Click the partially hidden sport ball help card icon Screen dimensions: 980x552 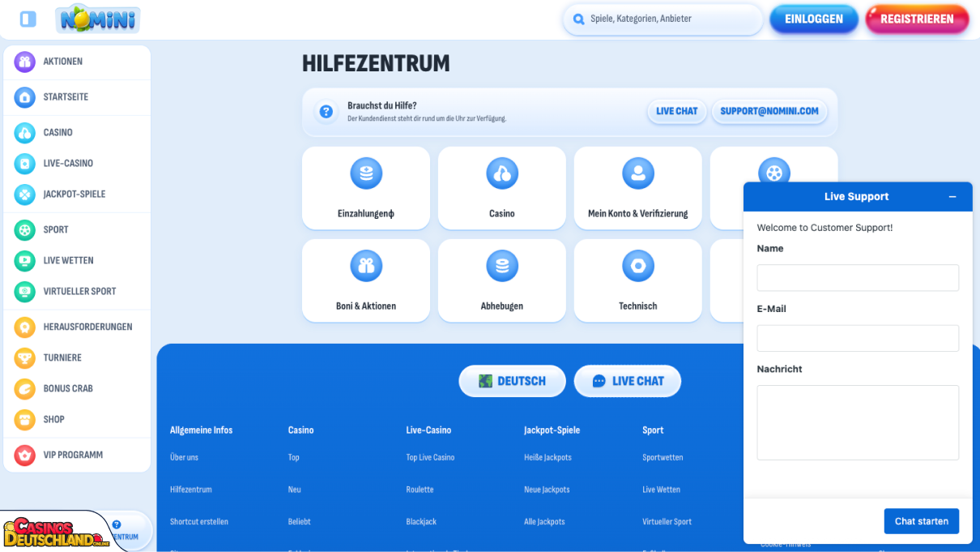774,170
